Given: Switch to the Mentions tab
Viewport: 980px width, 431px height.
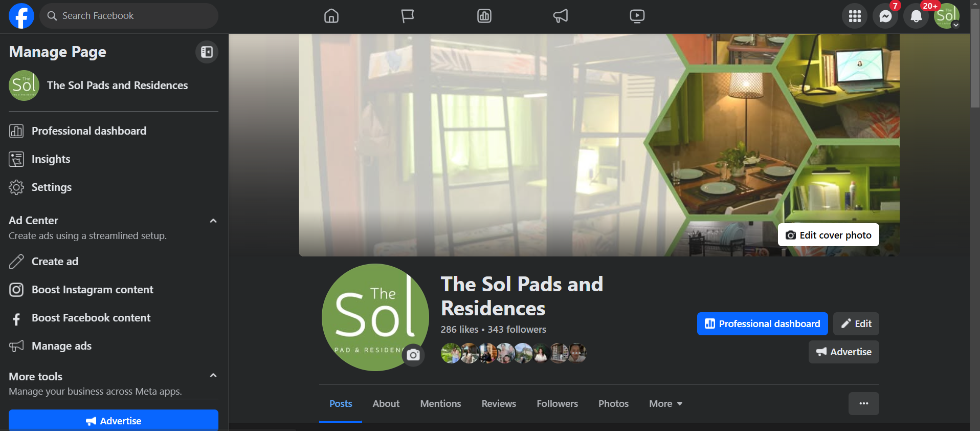Looking at the screenshot, I should (x=440, y=404).
